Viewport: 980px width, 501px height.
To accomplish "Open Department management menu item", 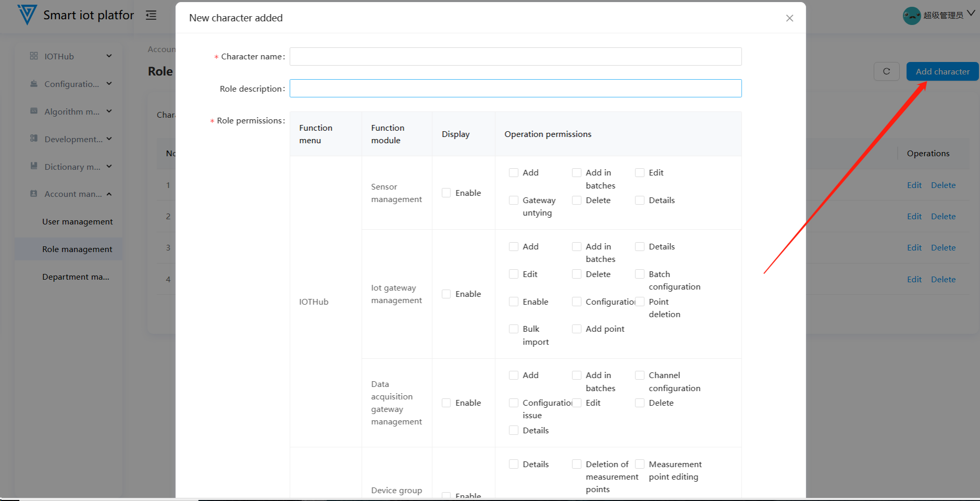I will (76, 277).
